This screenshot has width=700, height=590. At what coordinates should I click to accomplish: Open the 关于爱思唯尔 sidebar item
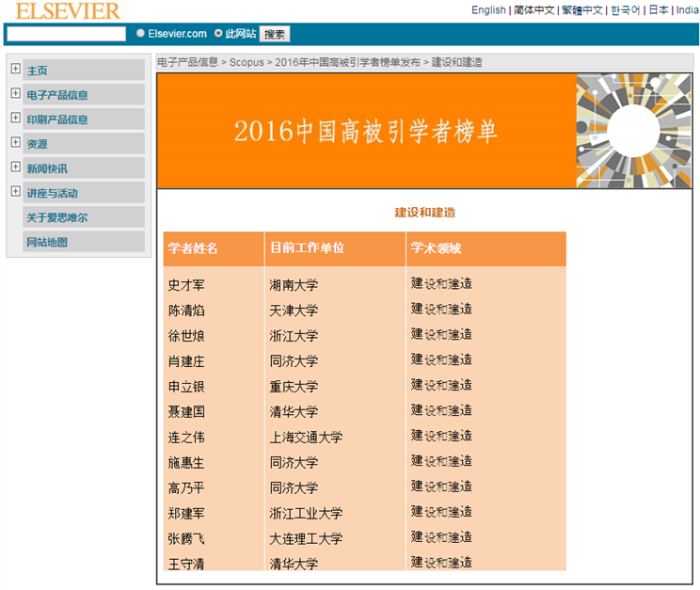84,217
